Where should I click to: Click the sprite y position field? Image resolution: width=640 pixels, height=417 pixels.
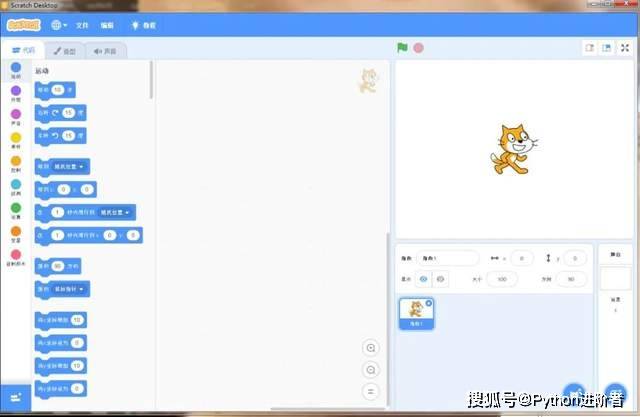pyautogui.click(x=575, y=258)
